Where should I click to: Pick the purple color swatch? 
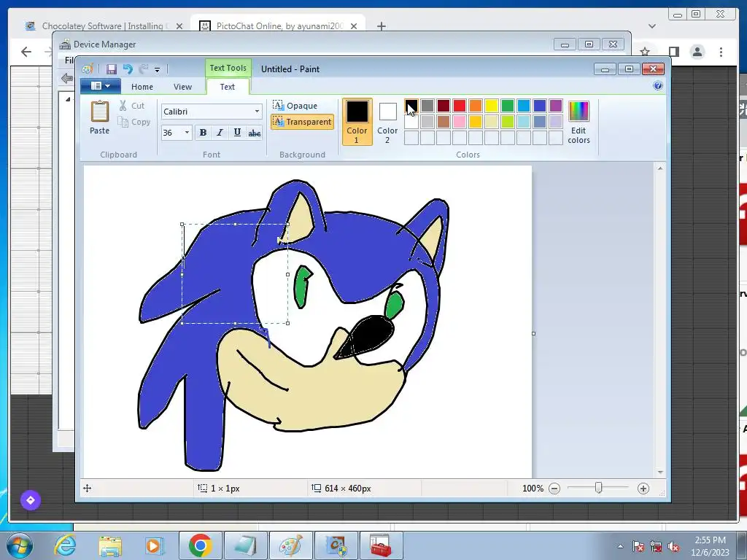555,105
